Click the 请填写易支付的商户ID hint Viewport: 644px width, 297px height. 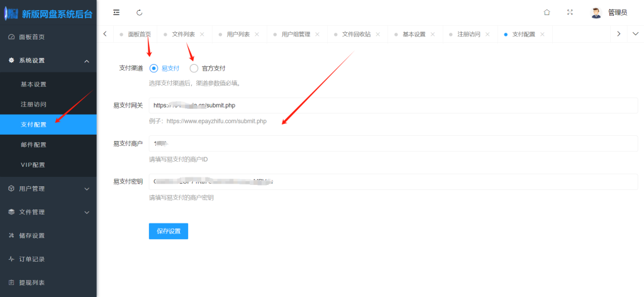(178, 159)
